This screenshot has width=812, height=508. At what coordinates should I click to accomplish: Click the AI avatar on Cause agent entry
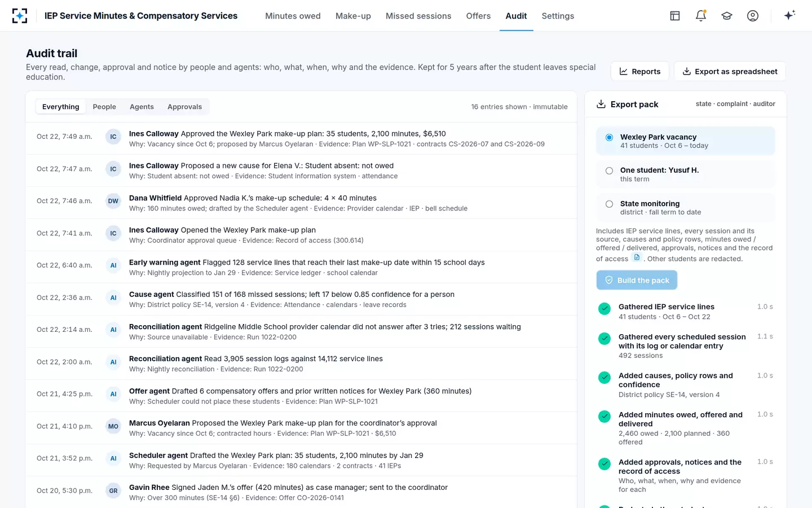click(113, 297)
